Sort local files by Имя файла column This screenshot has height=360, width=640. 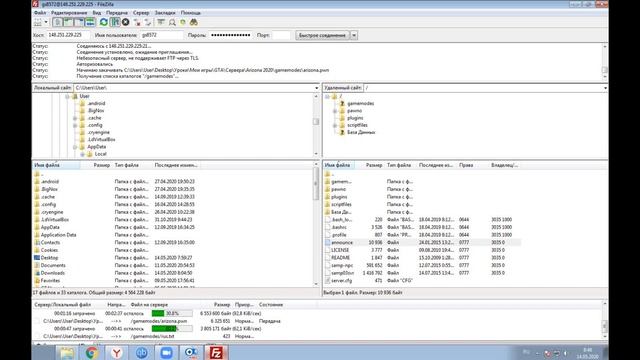pos(56,165)
